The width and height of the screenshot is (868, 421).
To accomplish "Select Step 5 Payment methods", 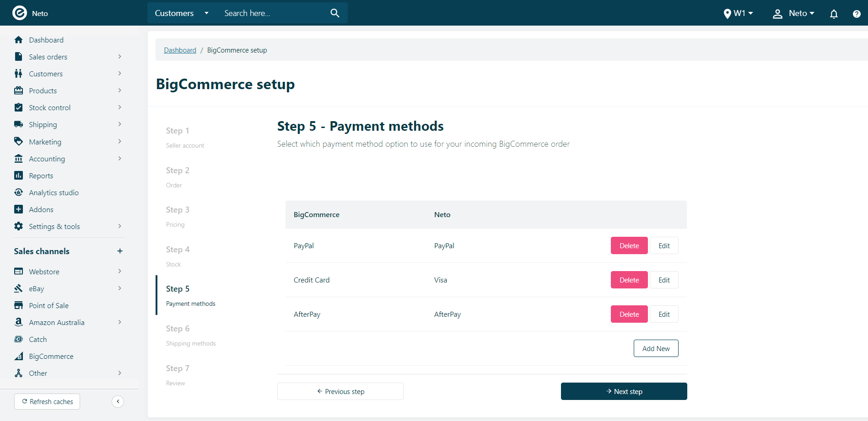I will [x=190, y=295].
